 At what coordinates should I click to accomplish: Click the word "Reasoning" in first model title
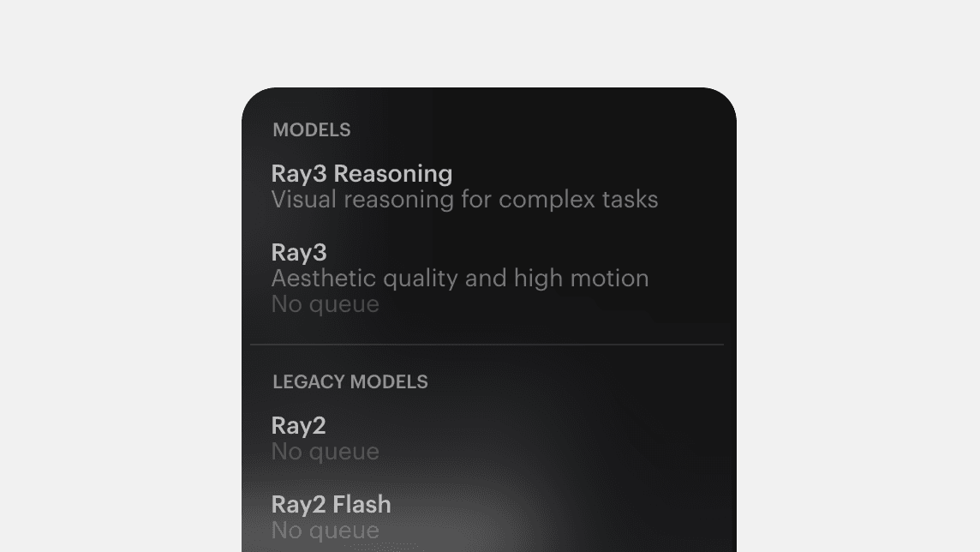tap(392, 174)
